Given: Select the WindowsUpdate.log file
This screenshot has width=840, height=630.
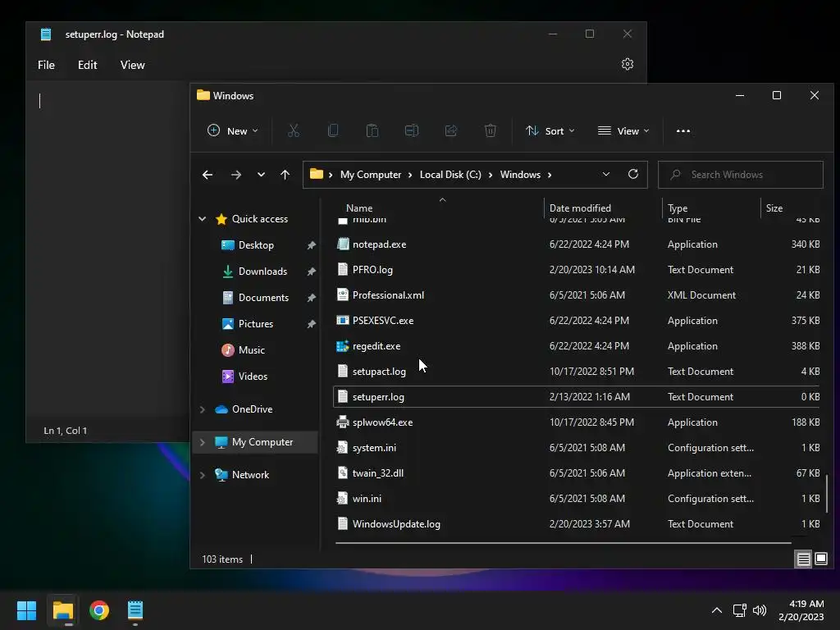Looking at the screenshot, I should point(396,524).
